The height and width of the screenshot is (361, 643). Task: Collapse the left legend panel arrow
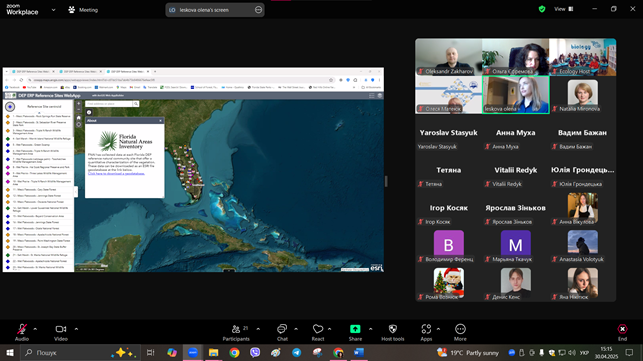[x=76, y=191]
